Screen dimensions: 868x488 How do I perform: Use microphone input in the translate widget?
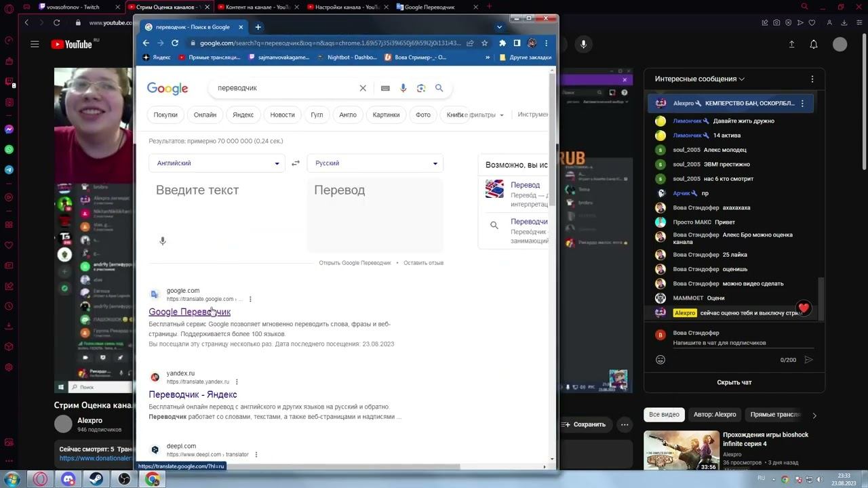click(163, 241)
